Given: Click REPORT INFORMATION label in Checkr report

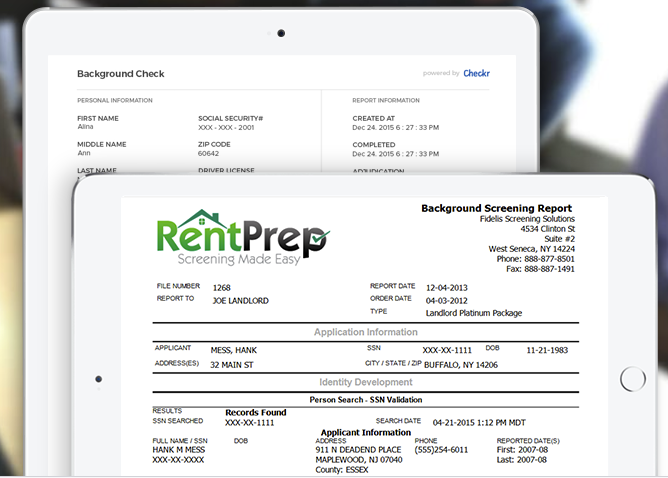Looking at the screenshot, I should [x=386, y=101].
